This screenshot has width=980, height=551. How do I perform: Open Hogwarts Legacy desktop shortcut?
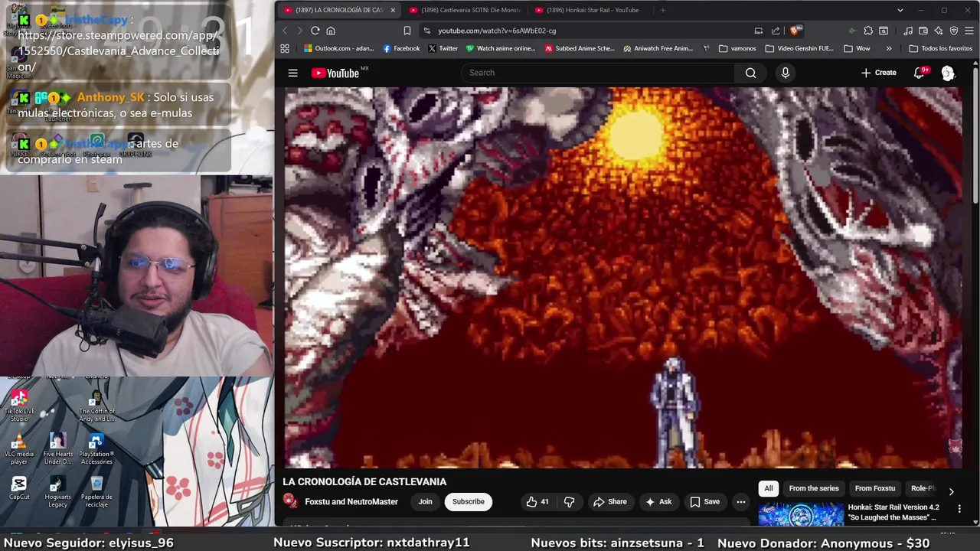pos(57,491)
